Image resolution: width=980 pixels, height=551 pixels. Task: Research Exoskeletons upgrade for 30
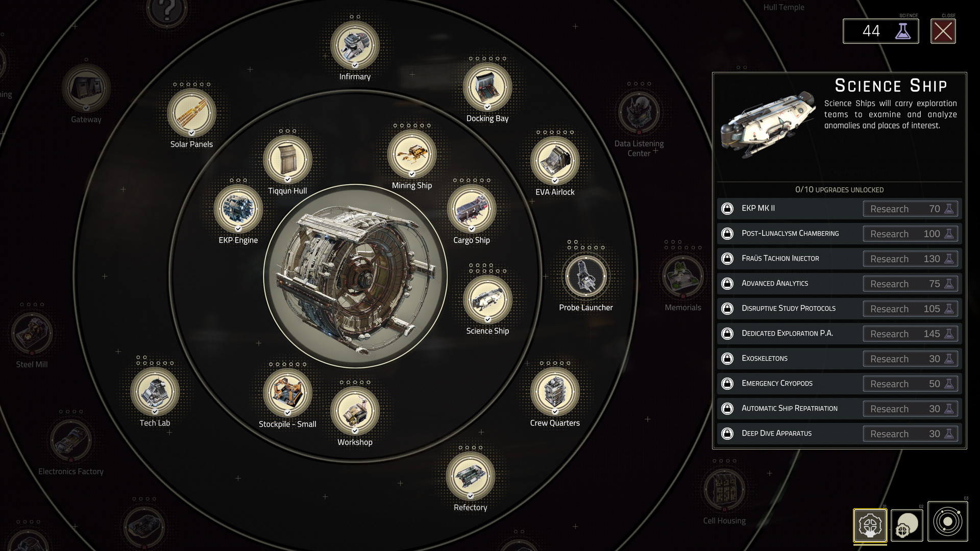coord(909,358)
